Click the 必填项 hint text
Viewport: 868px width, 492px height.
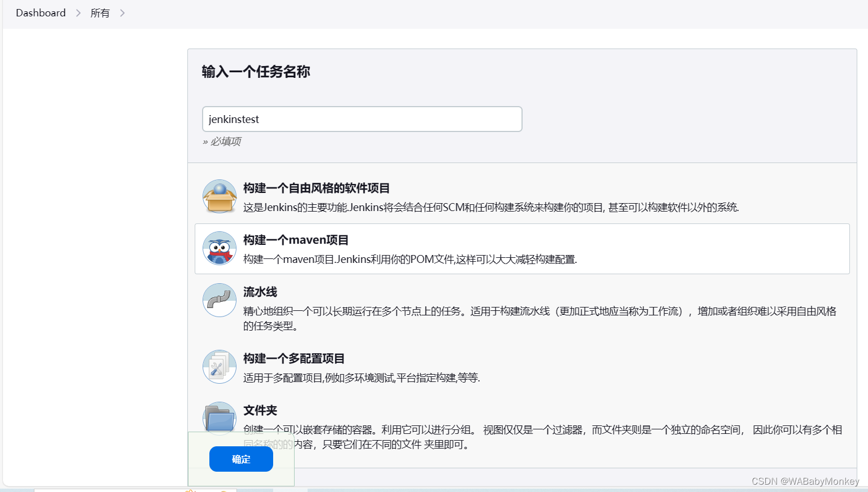tap(222, 141)
